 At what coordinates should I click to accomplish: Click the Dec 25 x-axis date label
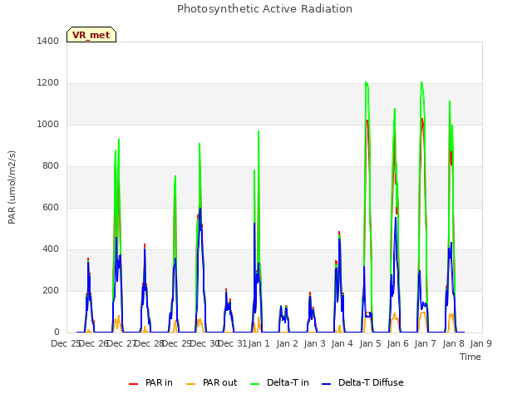click(x=65, y=343)
